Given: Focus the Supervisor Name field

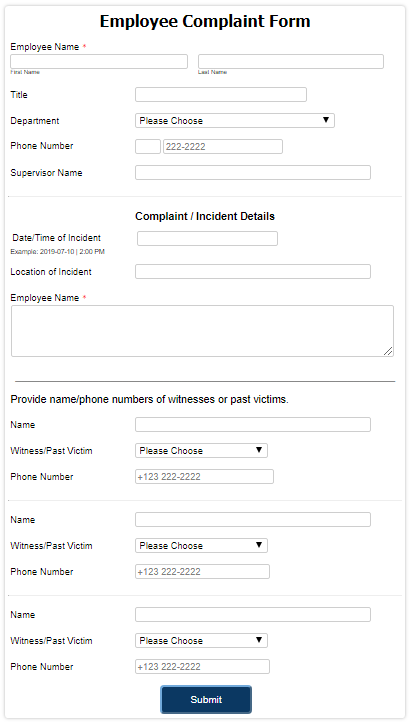Looking at the screenshot, I should 253,172.
